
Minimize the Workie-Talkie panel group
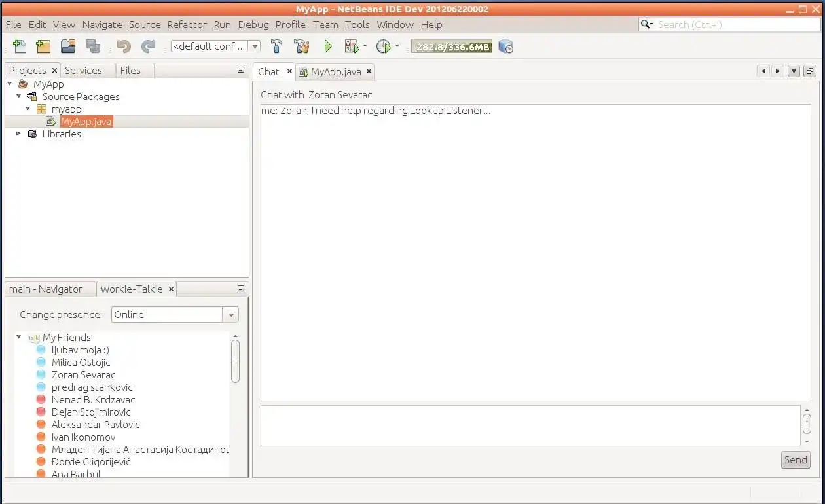[240, 288]
